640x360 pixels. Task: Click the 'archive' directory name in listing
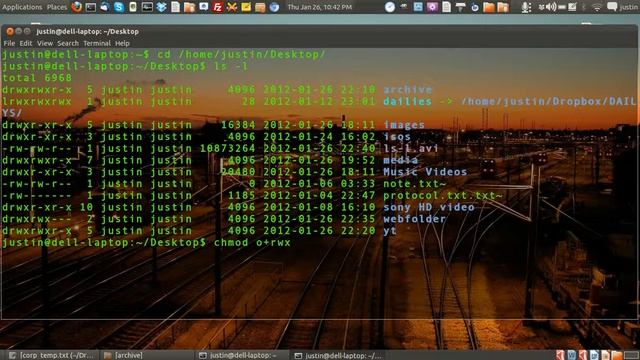[407, 89]
